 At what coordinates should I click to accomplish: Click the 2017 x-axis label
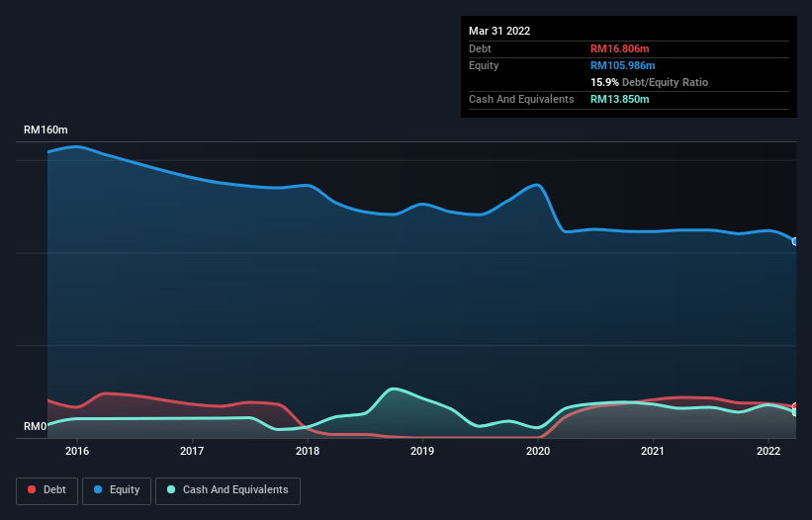pyautogui.click(x=192, y=451)
